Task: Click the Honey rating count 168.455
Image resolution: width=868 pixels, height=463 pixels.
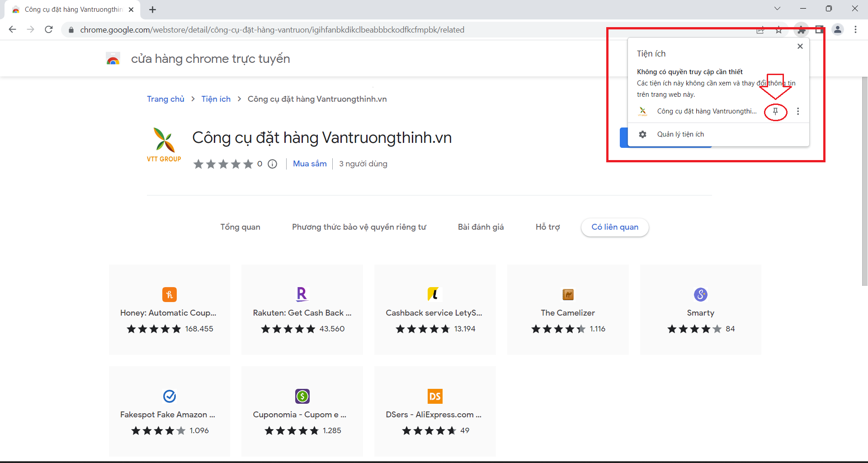Action: 199,329
